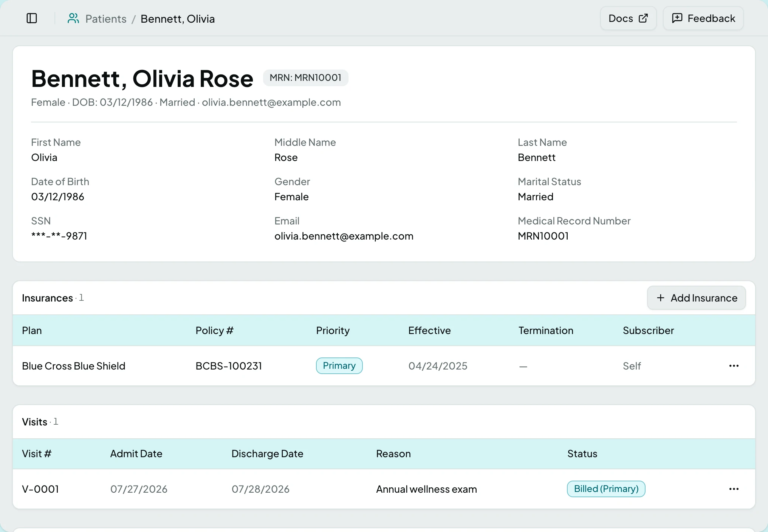Click the email value in Email field
Screen dimensions: 768x532
[344, 236]
